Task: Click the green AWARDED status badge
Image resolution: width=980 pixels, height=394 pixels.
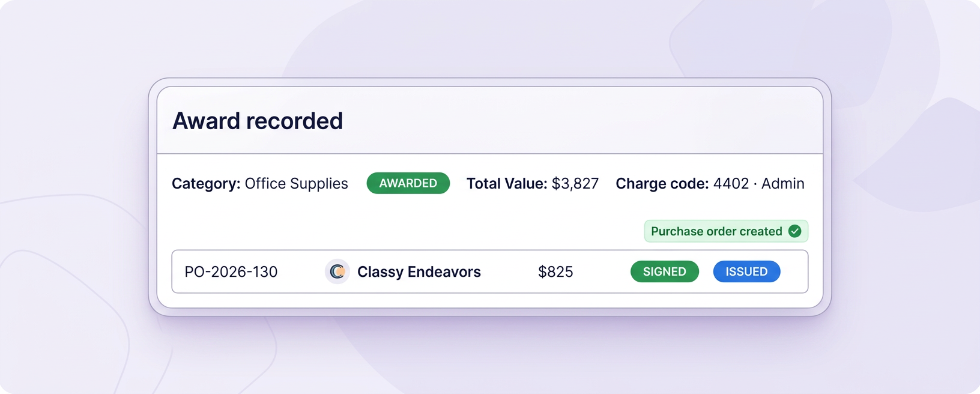Action: pos(408,183)
